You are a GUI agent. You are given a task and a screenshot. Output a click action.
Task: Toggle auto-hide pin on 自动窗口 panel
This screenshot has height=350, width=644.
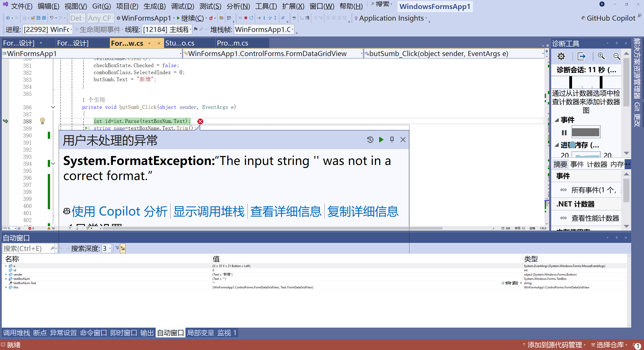(x=617, y=238)
